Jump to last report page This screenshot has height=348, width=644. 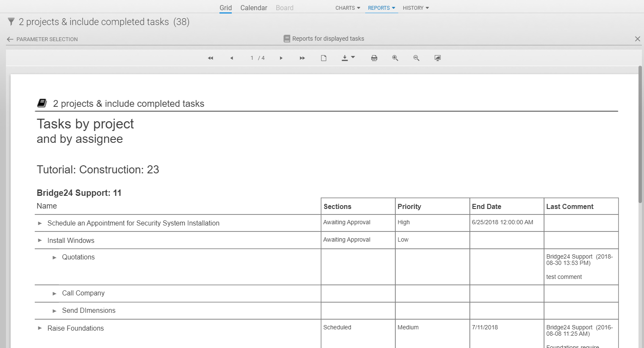[302, 58]
